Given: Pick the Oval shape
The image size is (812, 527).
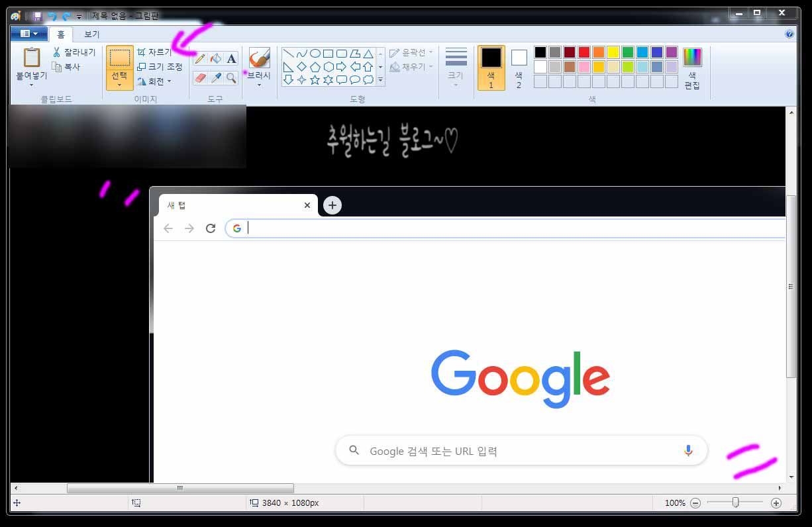Looking at the screenshot, I should coord(315,54).
